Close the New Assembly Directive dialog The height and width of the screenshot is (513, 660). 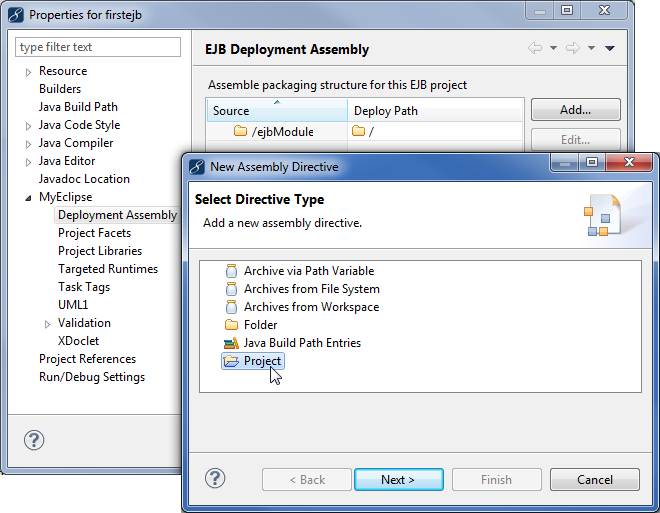tap(629, 162)
